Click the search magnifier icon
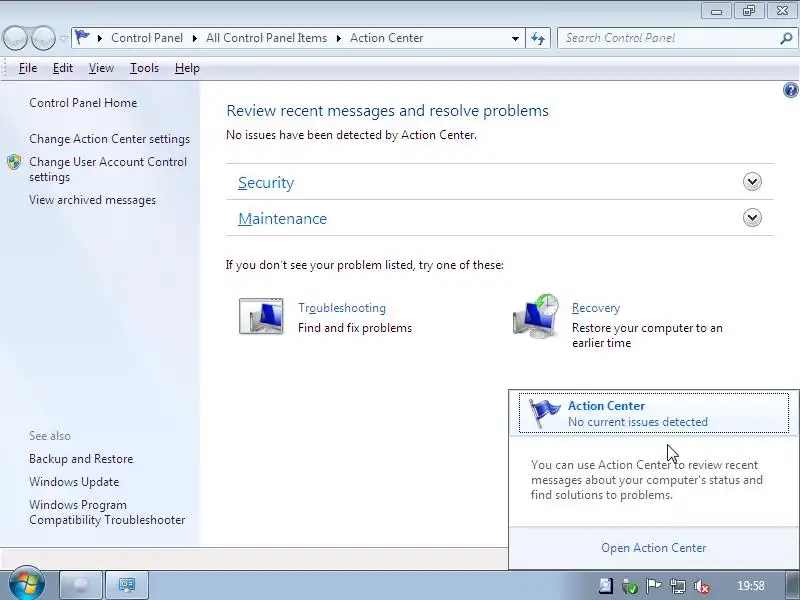 [x=786, y=38]
